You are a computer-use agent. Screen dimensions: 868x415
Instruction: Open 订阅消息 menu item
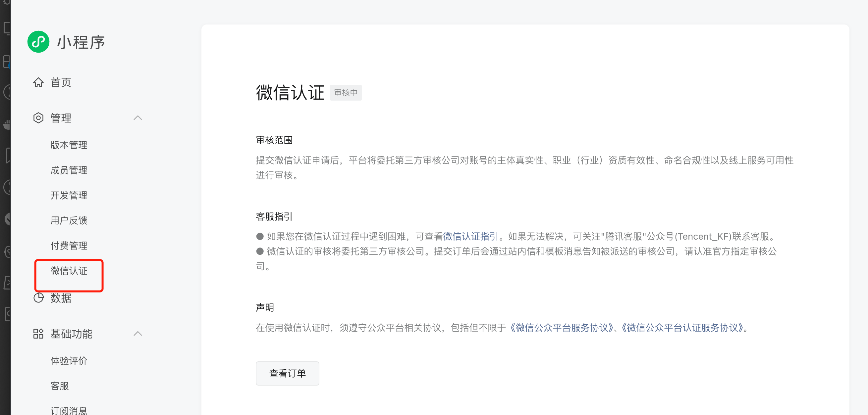click(69, 411)
